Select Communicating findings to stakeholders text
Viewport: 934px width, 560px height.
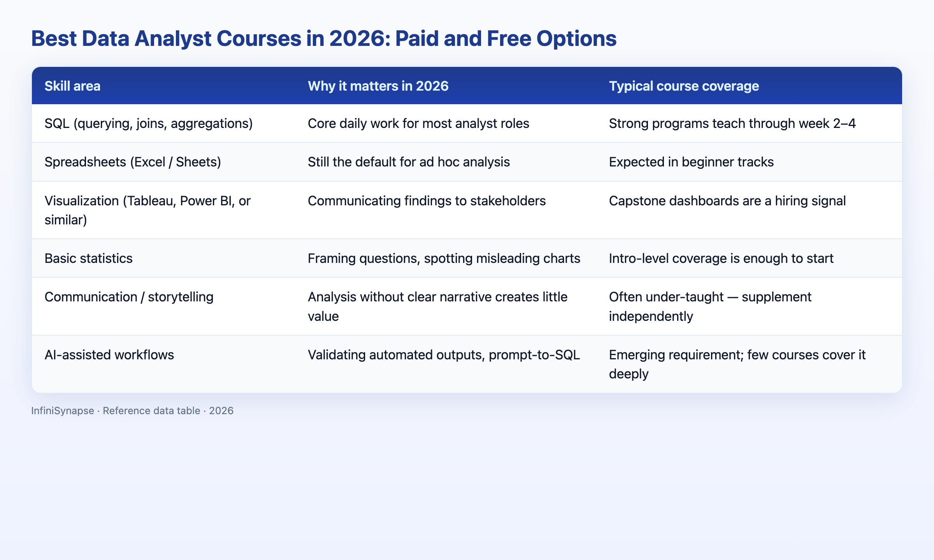[x=427, y=201]
